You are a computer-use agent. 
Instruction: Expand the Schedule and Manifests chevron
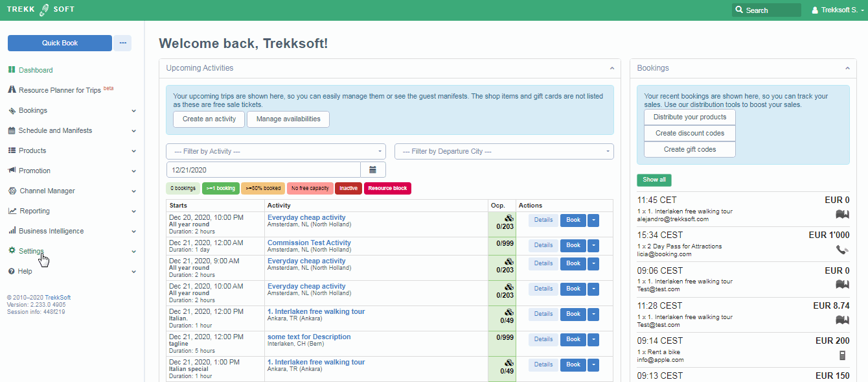click(134, 131)
